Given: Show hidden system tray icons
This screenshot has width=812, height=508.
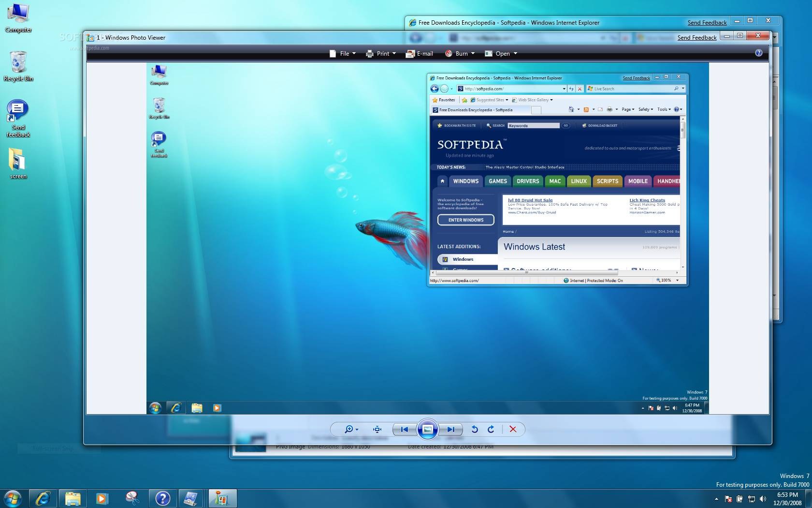Looking at the screenshot, I should coord(716,499).
